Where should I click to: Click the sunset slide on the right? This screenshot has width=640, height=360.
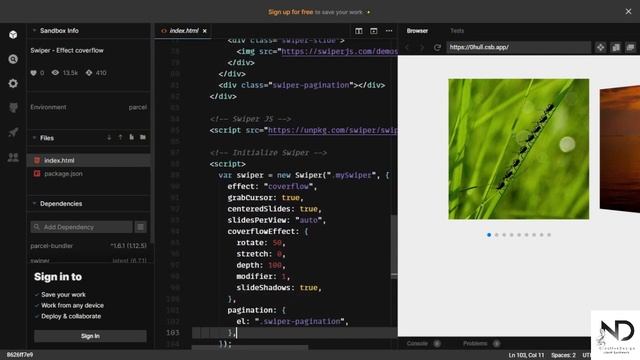(620, 149)
